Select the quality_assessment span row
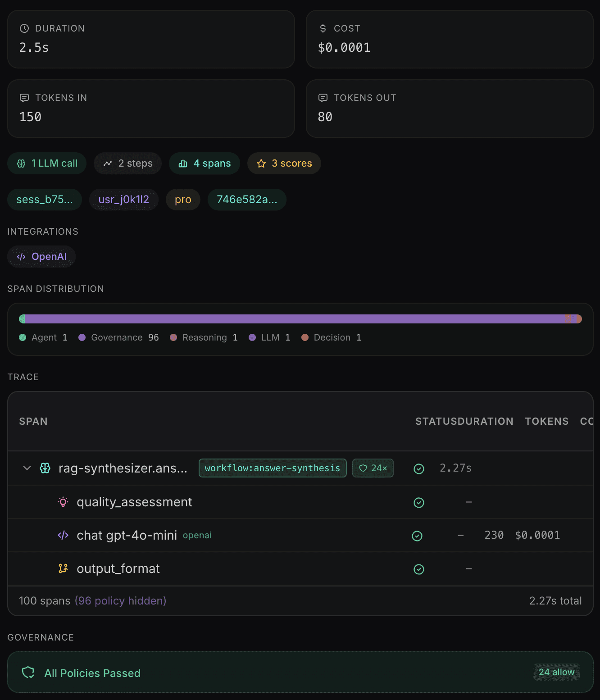 tap(300, 502)
